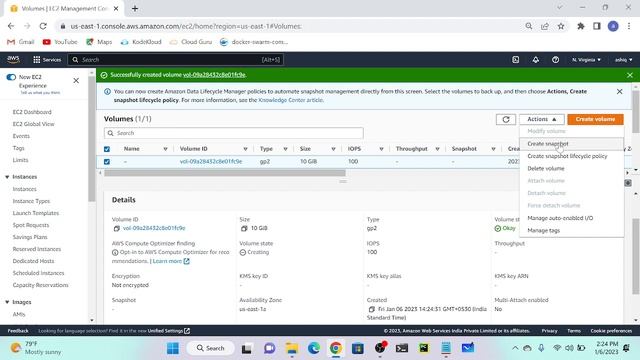Choose Delete volume from Actions menu
The width and height of the screenshot is (640, 360).
coord(571,168)
